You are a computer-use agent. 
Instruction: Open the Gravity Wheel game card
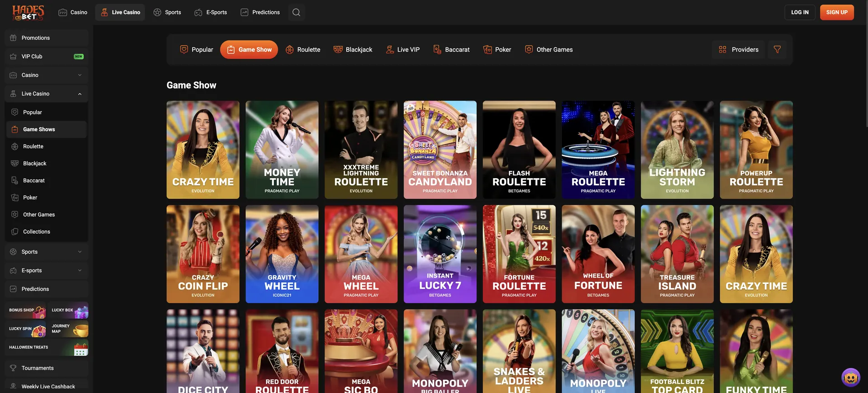point(282,254)
